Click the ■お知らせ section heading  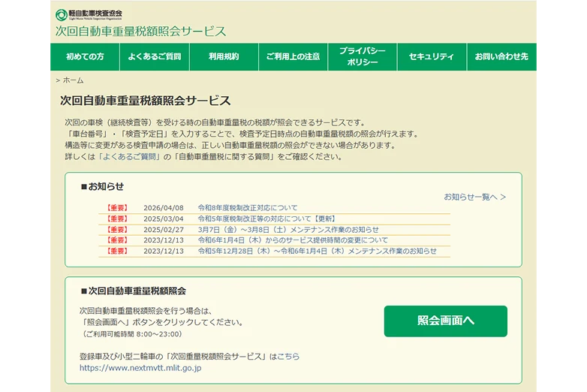click(103, 186)
